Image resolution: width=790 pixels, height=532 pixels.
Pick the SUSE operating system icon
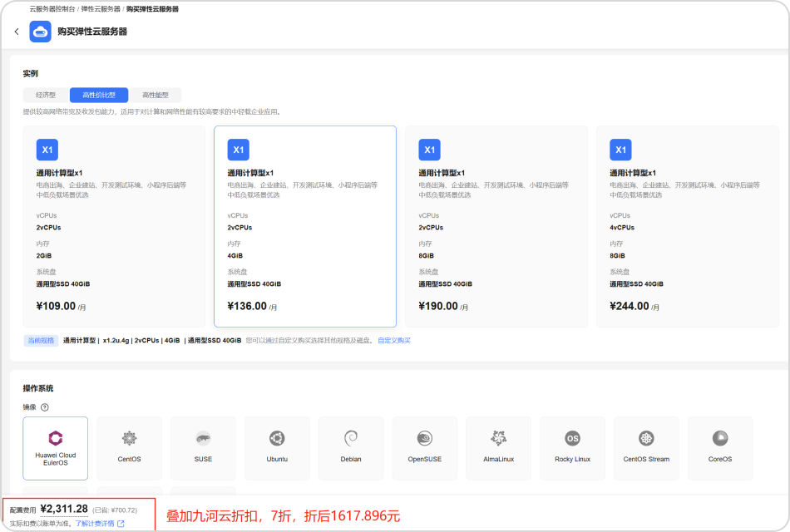pyautogui.click(x=203, y=438)
